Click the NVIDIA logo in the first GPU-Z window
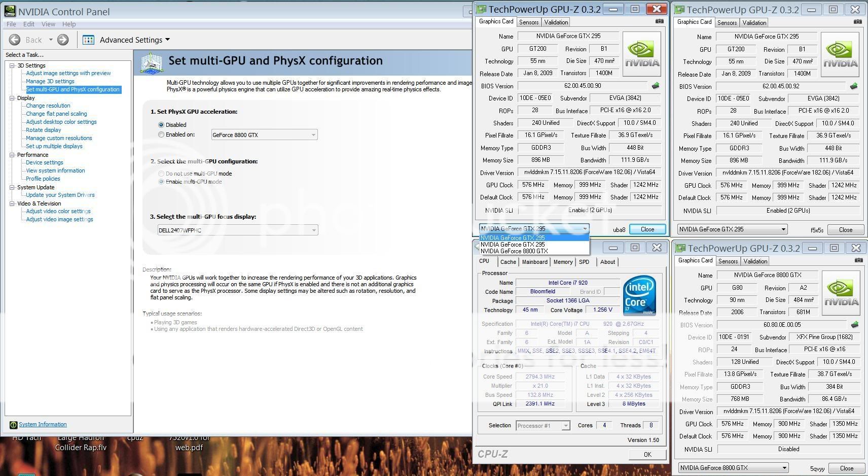Image resolution: width=868 pixels, height=476 pixels. click(x=641, y=54)
